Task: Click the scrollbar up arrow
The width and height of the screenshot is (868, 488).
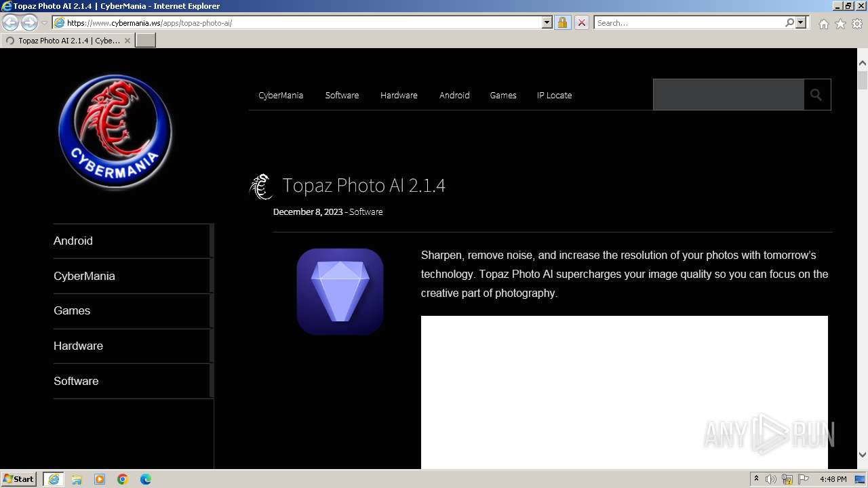Action: pyautogui.click(x=863, y=63)
